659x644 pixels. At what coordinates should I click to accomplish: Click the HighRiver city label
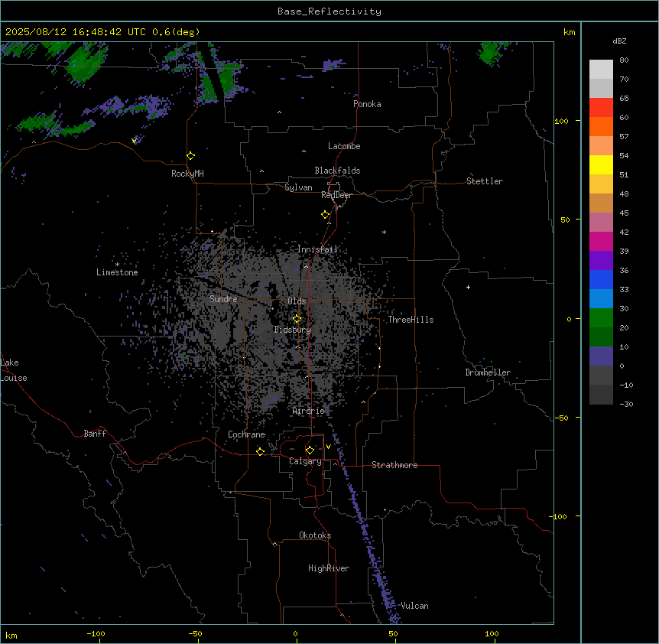[329, 568]
